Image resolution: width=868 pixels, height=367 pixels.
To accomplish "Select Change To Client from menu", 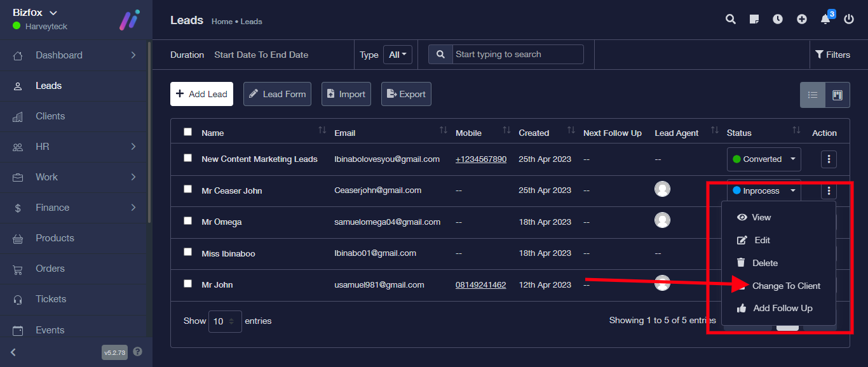I will click(786, 286).
